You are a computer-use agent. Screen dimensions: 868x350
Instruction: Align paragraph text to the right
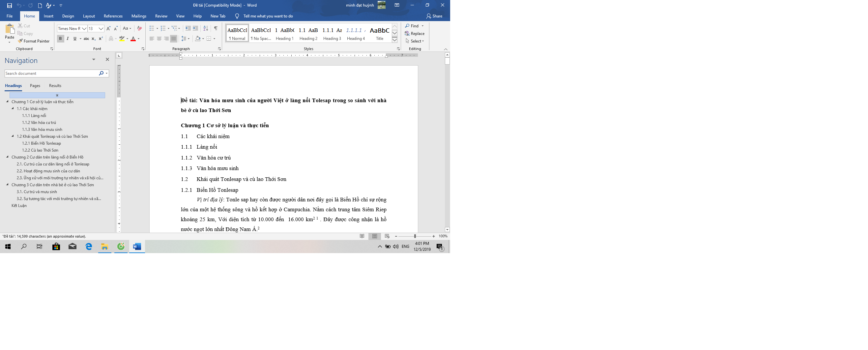(166, 39)
